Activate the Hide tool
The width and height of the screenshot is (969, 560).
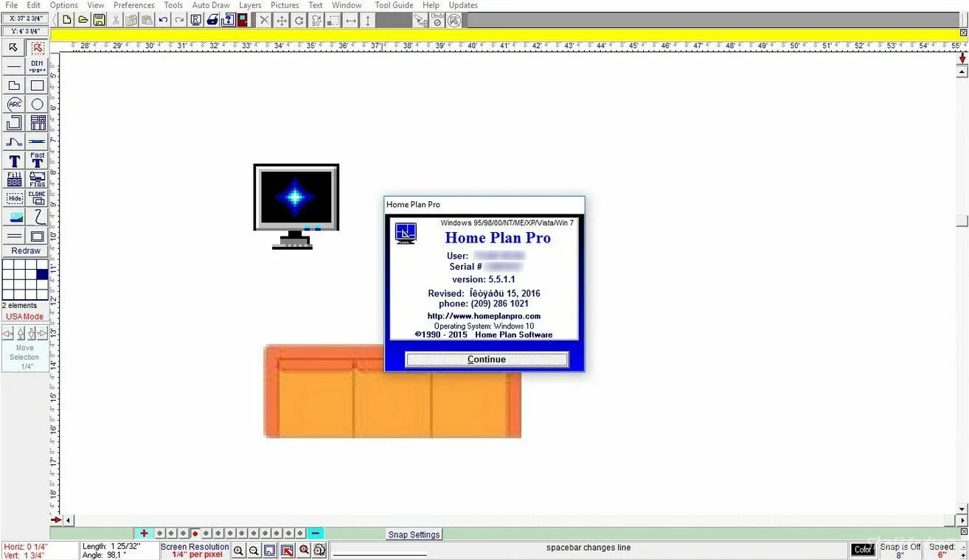click(14, 198)
